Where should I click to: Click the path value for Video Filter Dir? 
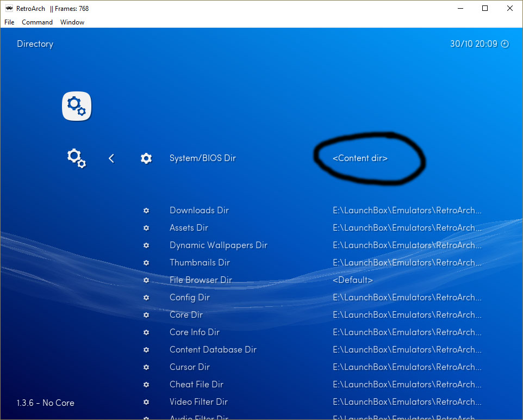[x=407, y=402]
